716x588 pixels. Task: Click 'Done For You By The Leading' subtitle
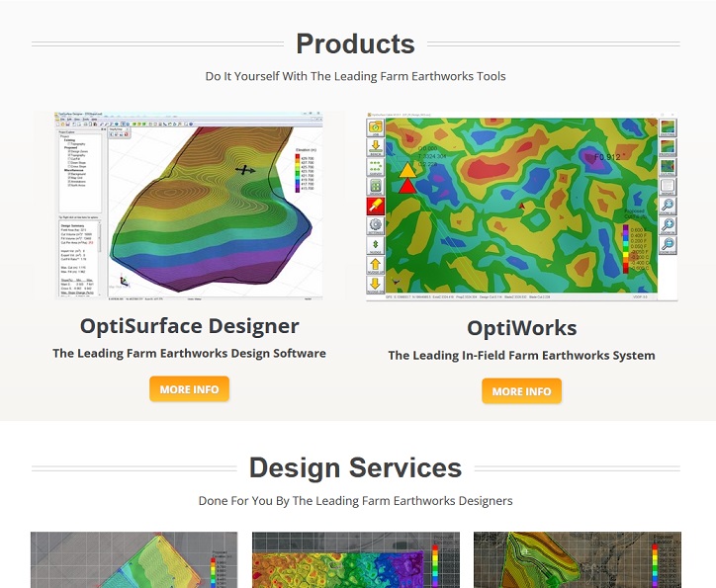click(x=355, y=501)
